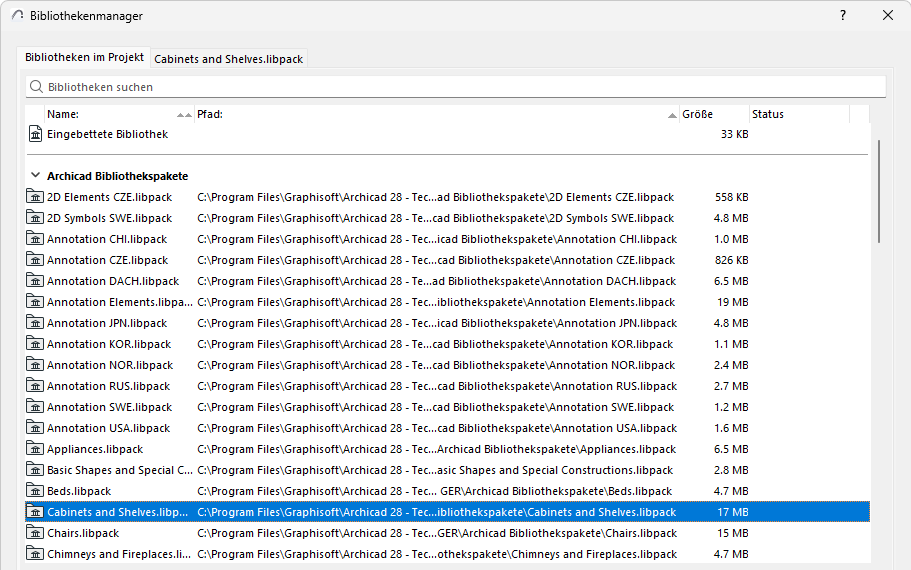Click the 1.6 MB size of Annotation USA
Image resolution: width=911 pixels, height=570 pixels.
(731, 428)
